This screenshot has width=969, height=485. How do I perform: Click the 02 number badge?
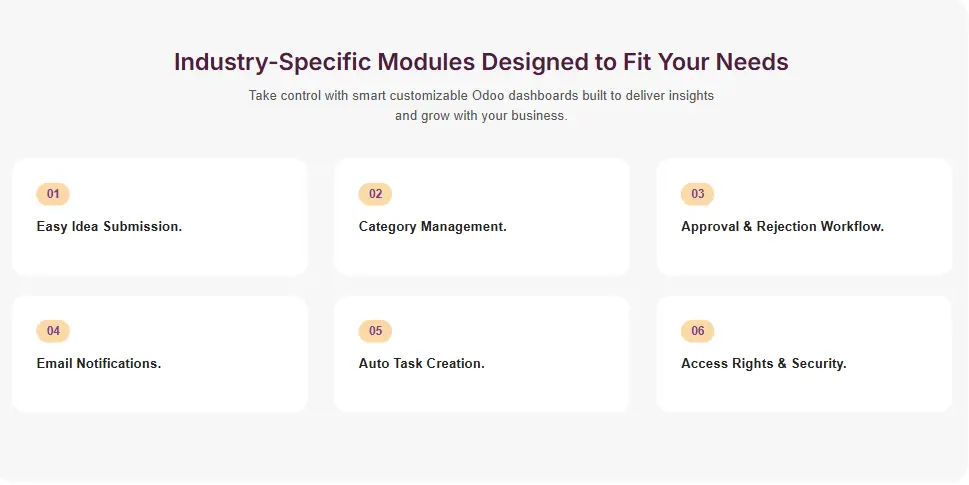click(375, 194)
